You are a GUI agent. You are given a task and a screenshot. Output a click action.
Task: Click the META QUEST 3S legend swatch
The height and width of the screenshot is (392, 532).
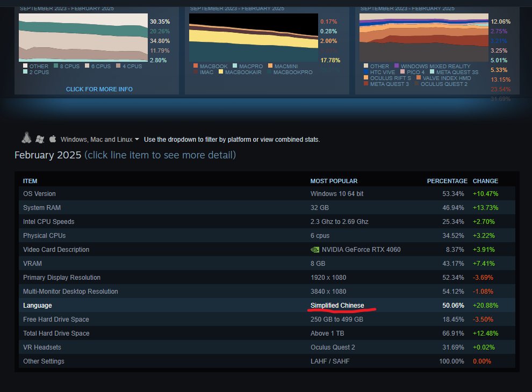click(432, 71)
